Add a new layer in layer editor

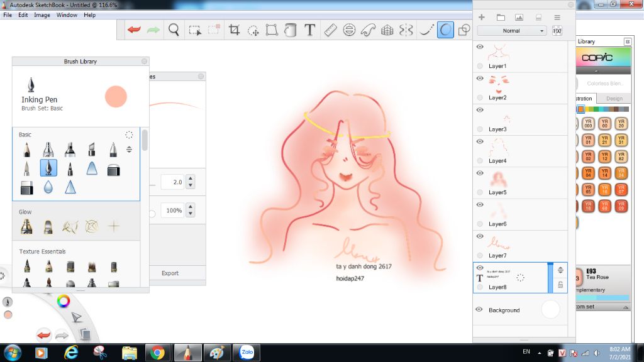pyautogui.click(x=482, y=17)
